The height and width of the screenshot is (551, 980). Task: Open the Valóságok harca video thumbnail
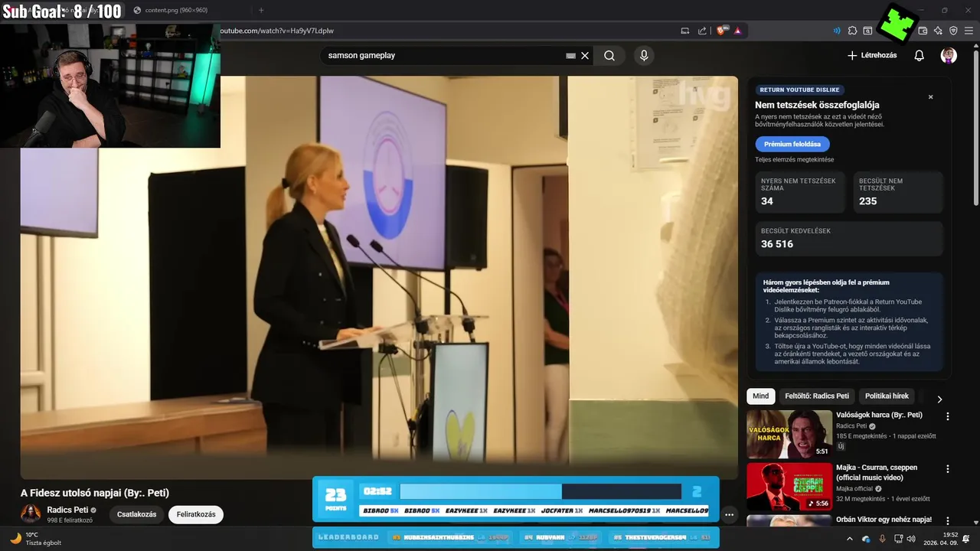789,434
